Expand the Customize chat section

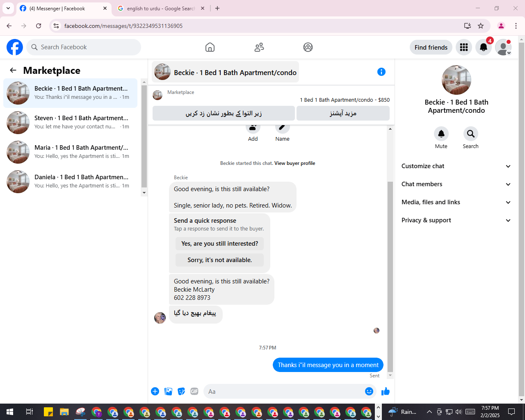pyautogui.click(x=456, y=166)
